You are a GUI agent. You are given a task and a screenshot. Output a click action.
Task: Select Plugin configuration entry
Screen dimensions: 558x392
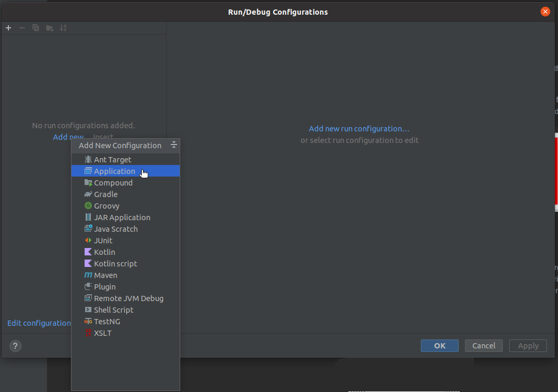point(125,286)
